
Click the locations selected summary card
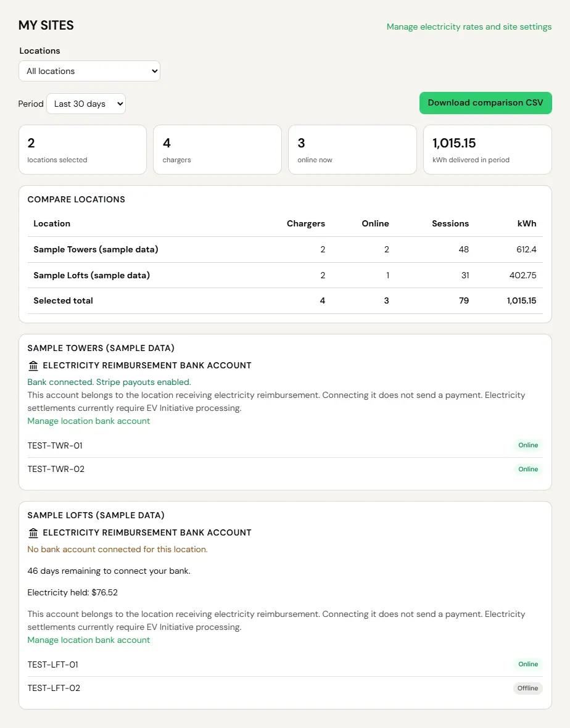(x=83, y=149)
